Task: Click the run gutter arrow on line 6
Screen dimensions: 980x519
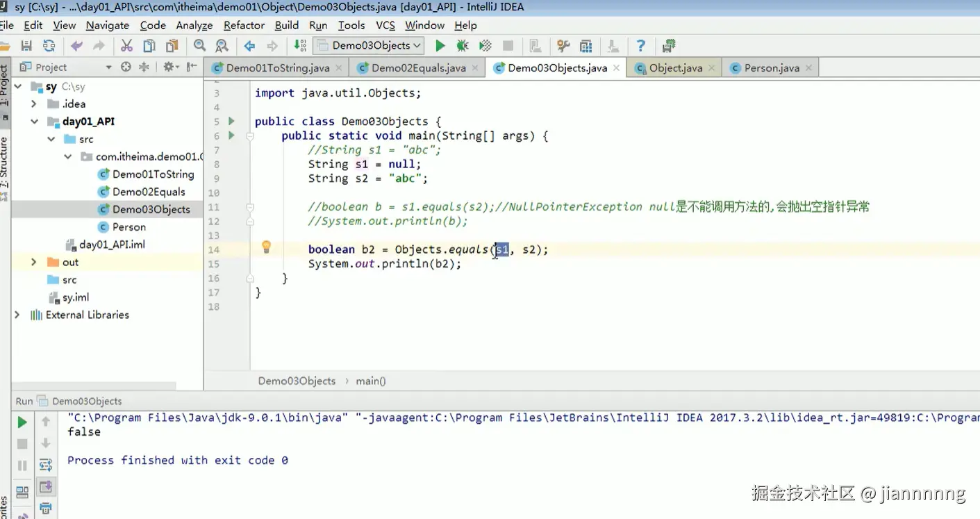Action: point(232,135)
